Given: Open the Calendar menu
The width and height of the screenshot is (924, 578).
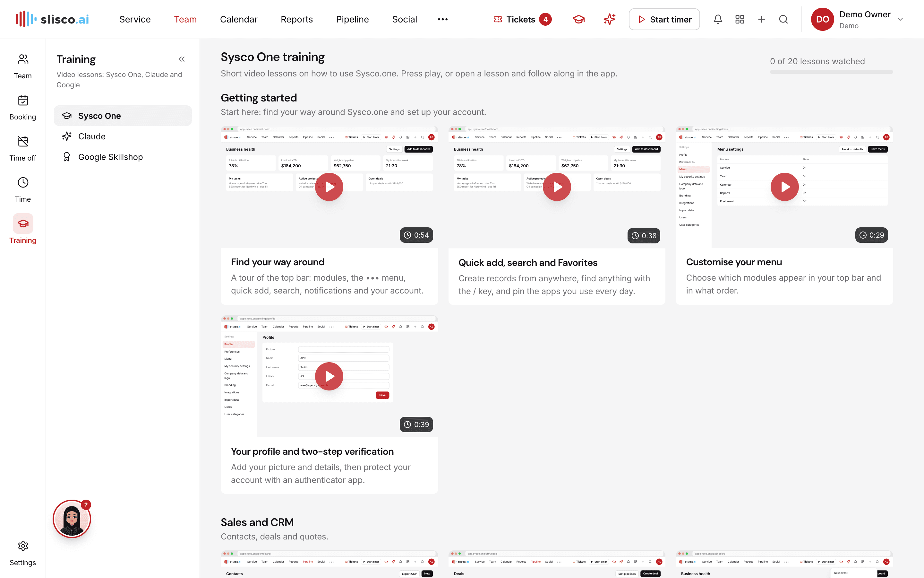Looking at the screenshot, I should point(239,19).
